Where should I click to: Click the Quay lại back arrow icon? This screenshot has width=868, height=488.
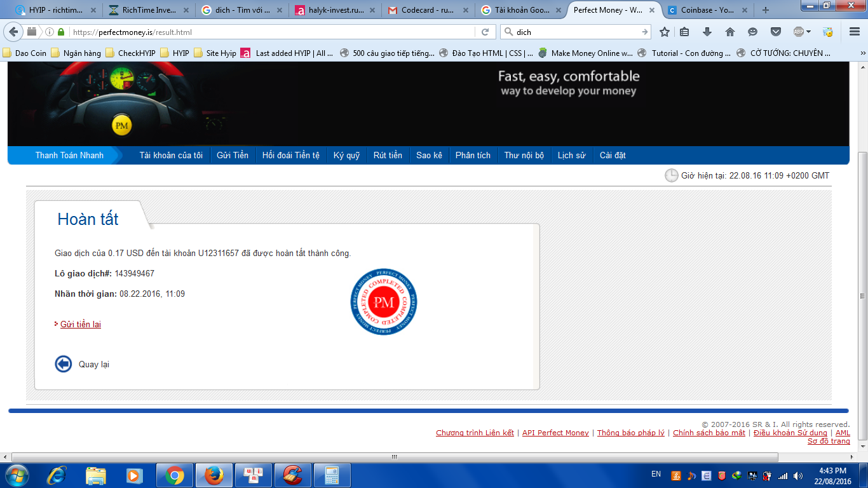pos(64,363)
